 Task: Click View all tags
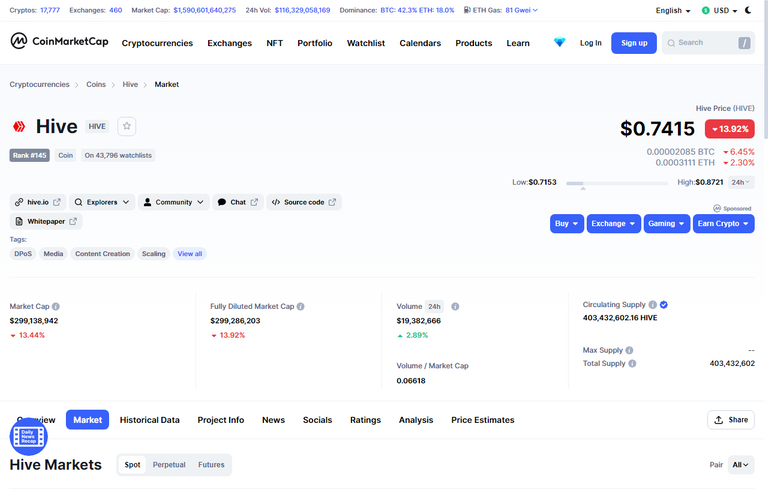point(190,254)
